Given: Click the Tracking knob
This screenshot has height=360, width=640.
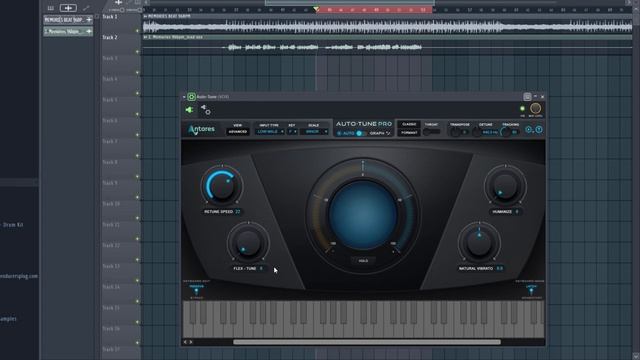Looking at the screenshot, I should (x=505, y=132).
